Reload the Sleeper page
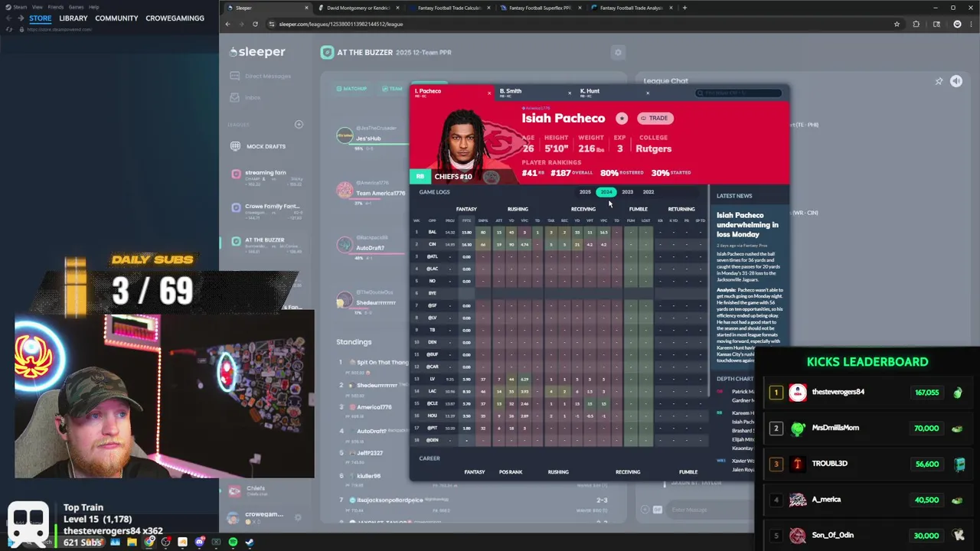 click(255, 24)
